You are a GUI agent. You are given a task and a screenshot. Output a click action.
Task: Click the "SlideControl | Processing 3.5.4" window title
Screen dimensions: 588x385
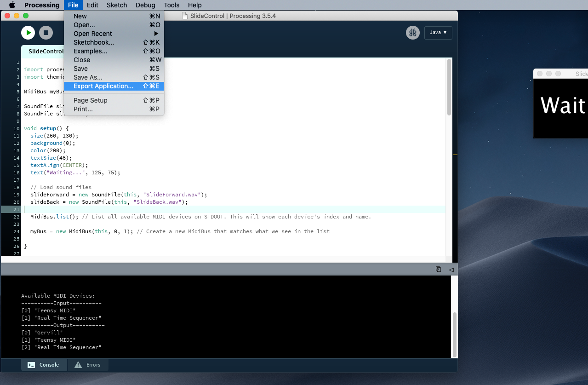pyautogui.click(x=233, y=16)
